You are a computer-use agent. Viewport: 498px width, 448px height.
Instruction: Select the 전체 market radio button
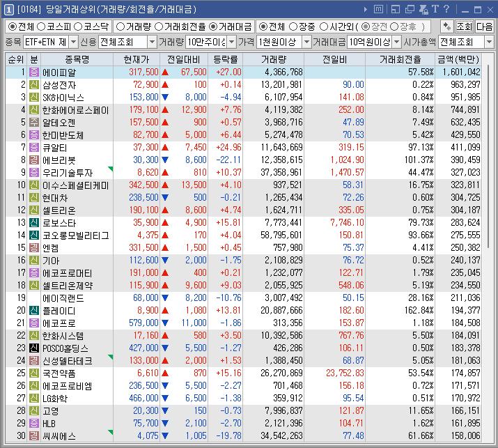(12, 26)
